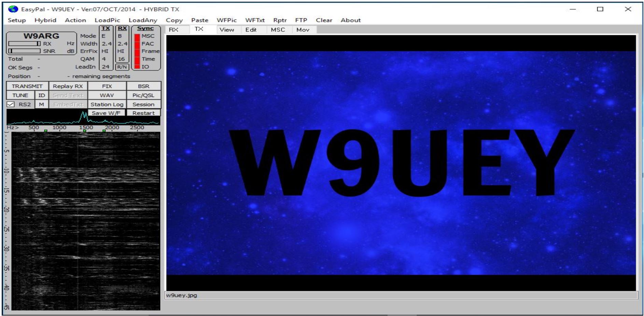
Task: Click the SNR level bar
Action: coord(24,51)
